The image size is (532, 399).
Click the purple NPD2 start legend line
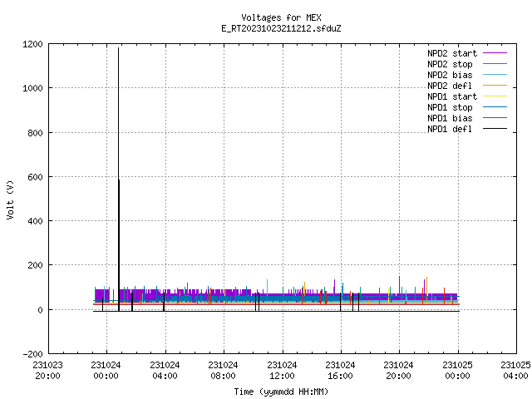(x=495, y=53)
